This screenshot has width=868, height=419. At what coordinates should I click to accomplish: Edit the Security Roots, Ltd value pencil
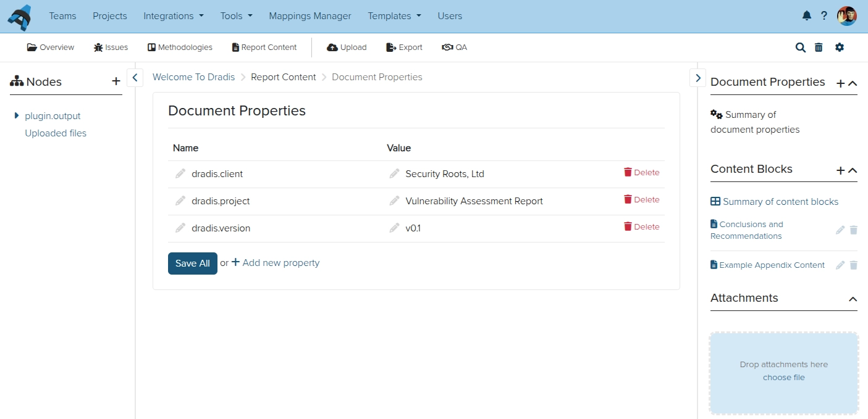394,174
